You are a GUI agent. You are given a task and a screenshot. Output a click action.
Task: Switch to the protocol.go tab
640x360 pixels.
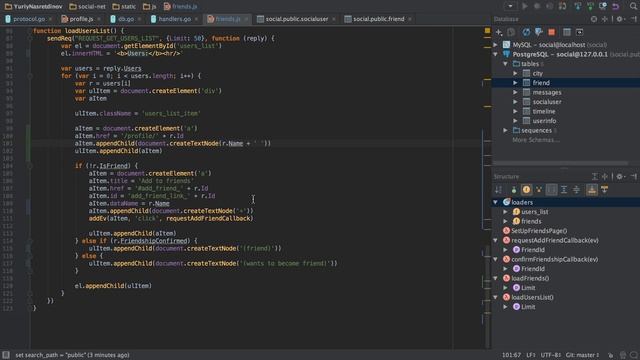coord(28,19)
